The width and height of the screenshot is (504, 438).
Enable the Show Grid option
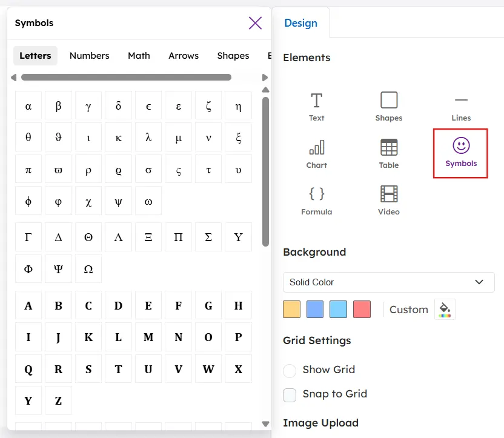coord(290,370)
